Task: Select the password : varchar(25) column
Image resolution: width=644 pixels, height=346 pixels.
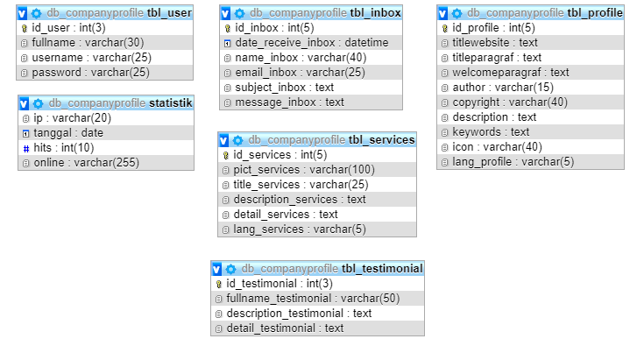Action: (105, 73)
